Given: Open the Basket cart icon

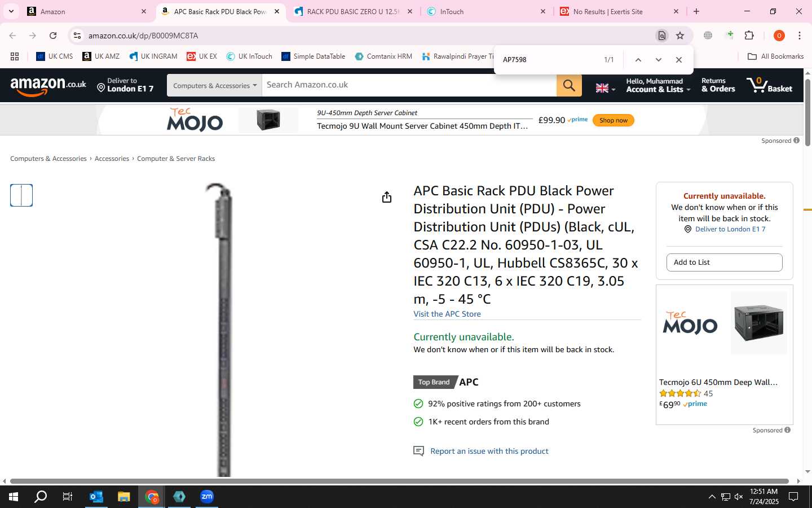Looking at the screenshot, I should coord(769,85).
